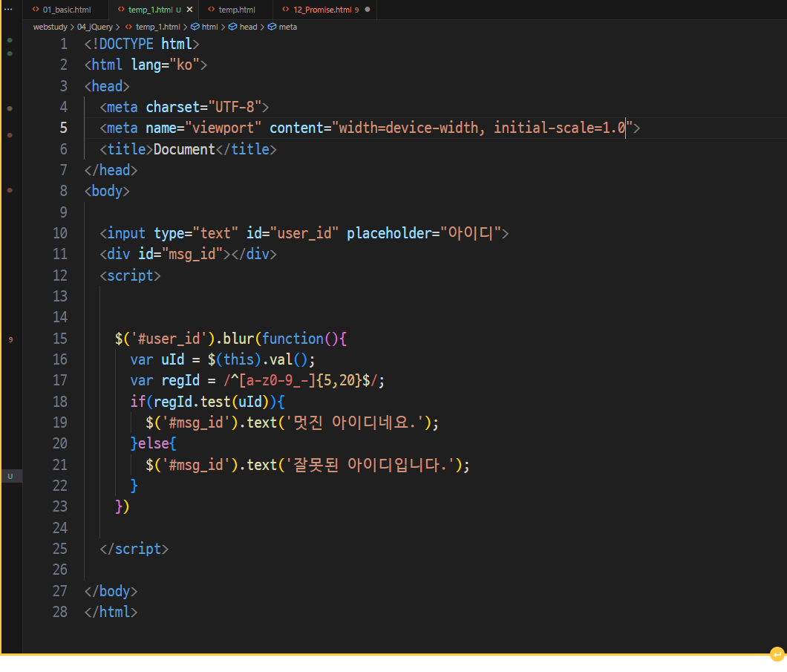Image resolution: width=787 pixels, height=672 pixels.
Task: Open the three-dots more actions menu
Action: (8, 10)
